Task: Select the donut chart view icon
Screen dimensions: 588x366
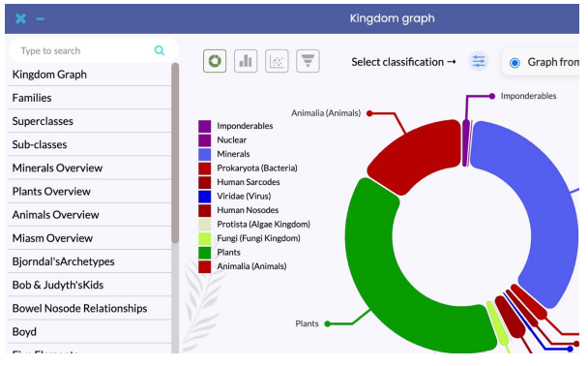Action: tap(215, 61)
